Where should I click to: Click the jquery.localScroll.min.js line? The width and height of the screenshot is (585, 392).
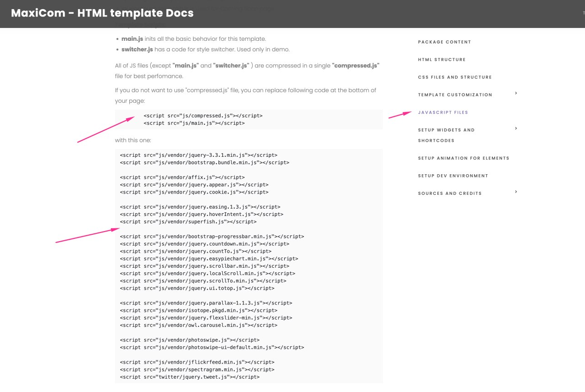[x=208, y=273]
